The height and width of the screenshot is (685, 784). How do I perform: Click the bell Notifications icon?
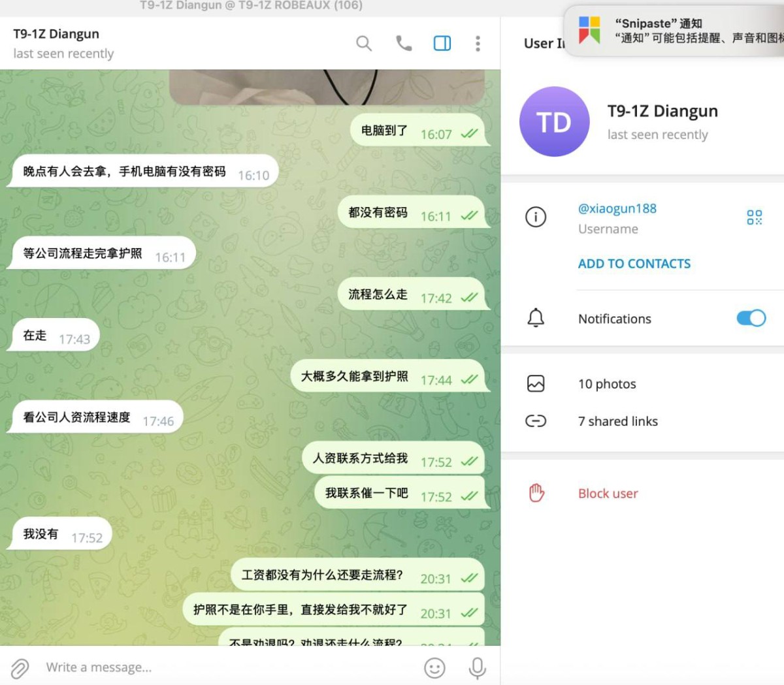tap(536, 318)
